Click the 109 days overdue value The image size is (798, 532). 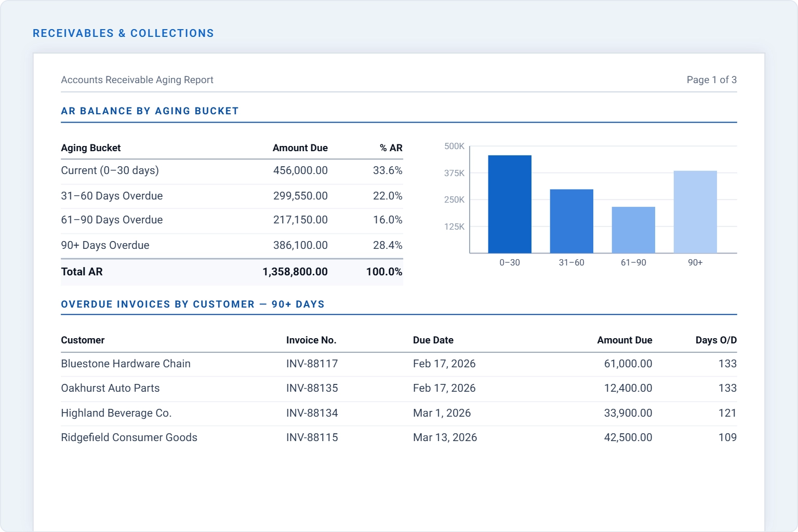(x=727, y=437)
